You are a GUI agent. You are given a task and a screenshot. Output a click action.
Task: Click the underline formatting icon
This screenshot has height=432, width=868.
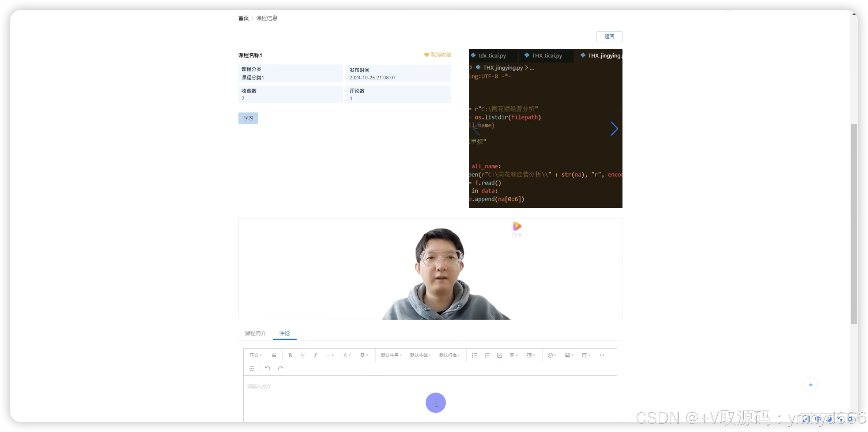[x=303, y=355]
